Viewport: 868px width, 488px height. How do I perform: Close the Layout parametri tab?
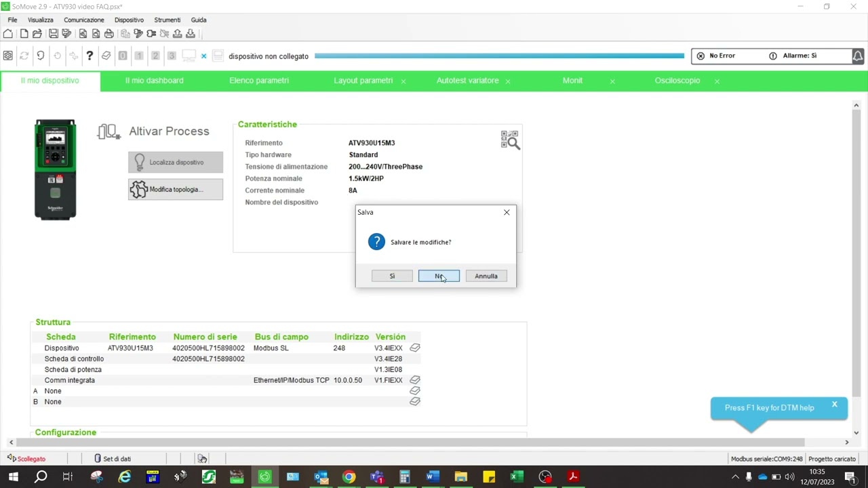[403, 81]
